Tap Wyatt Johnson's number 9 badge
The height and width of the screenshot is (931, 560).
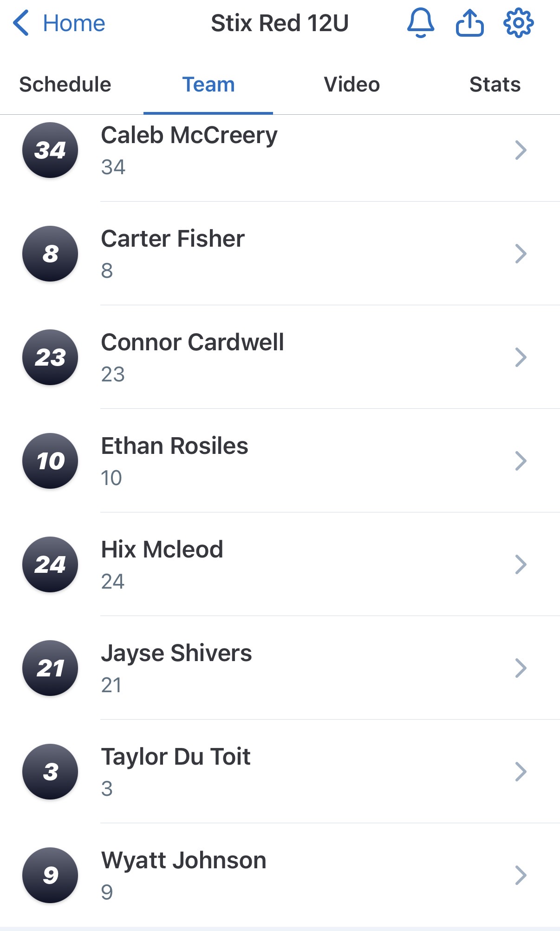click(50, 875)
